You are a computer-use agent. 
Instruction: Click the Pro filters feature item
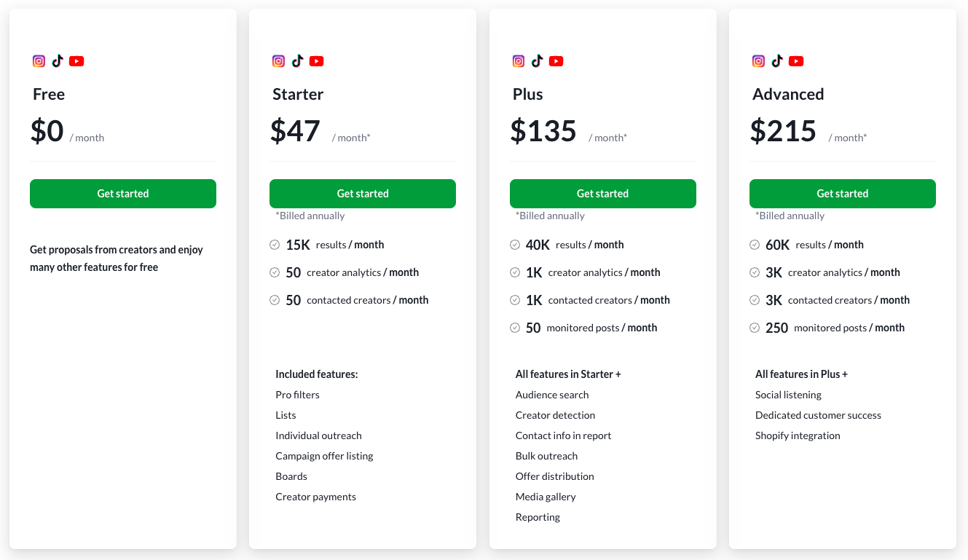pos(297,395)
